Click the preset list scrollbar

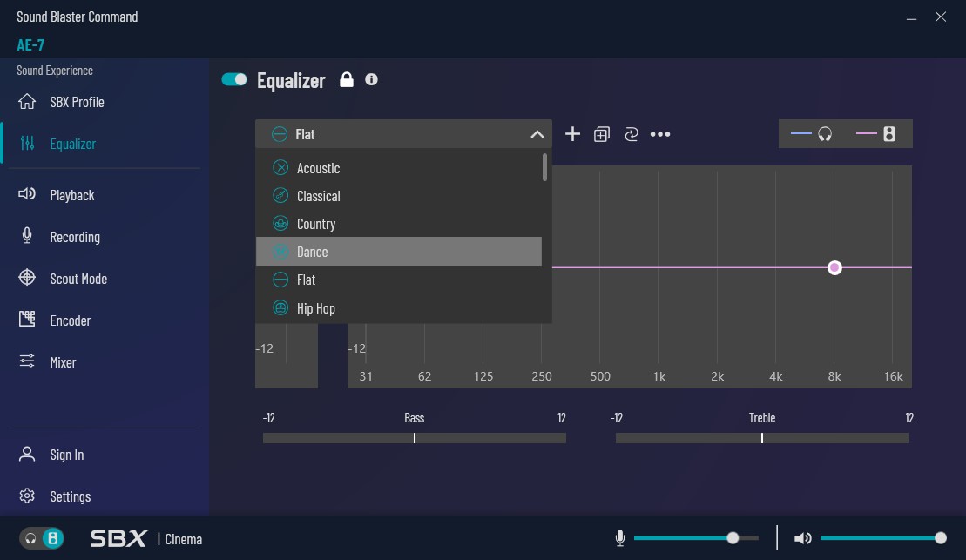(x=544, y=167)
